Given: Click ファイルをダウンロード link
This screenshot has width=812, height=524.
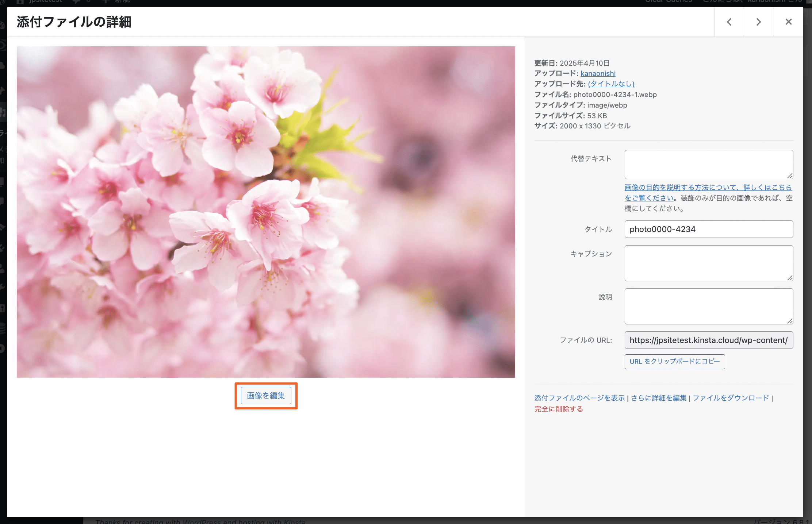Looking at the screenshot, I should (x=731, y=398).
